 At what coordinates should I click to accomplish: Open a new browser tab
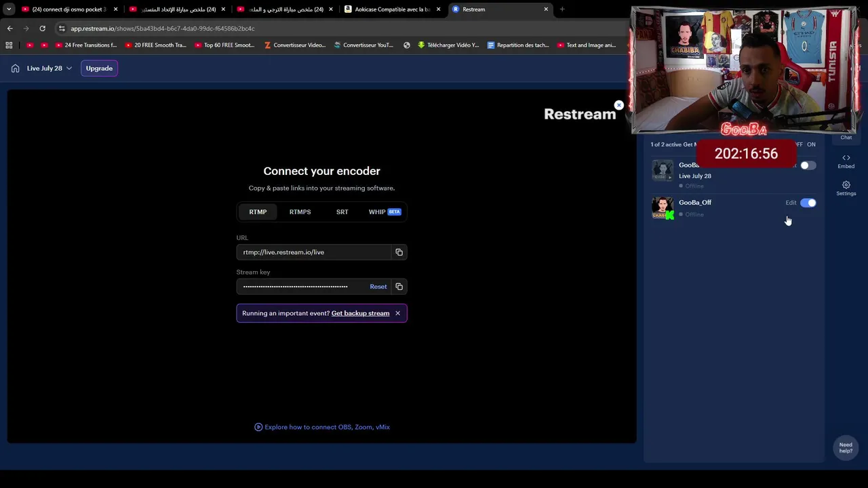click(x=562, y=9)
